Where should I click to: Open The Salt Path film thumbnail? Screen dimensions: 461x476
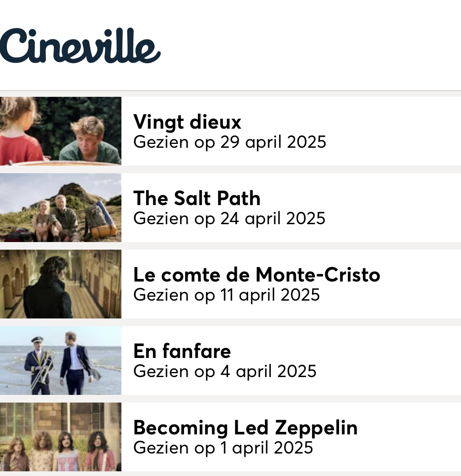click(x=61, y=208)
